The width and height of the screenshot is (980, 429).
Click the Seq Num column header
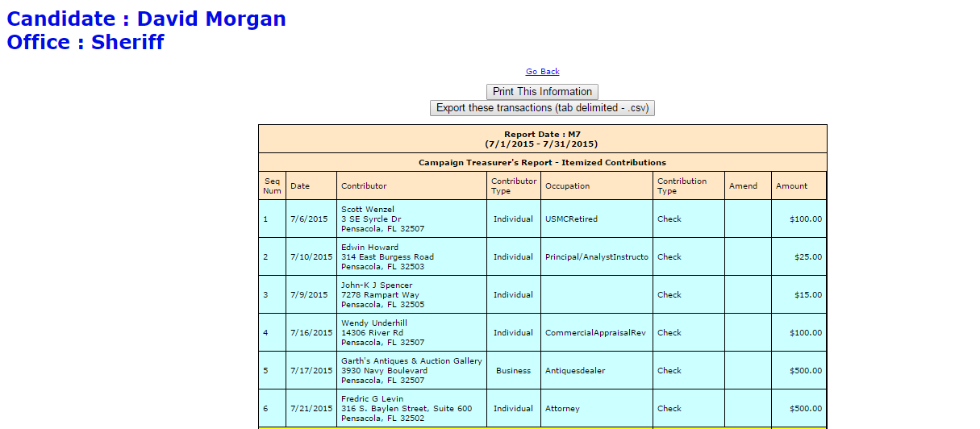(x=272, y=185)
